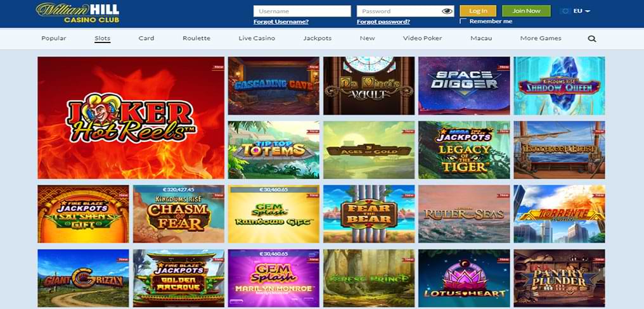
Task: Launch the Space Digger slot
Action: (x=464, y=85)
